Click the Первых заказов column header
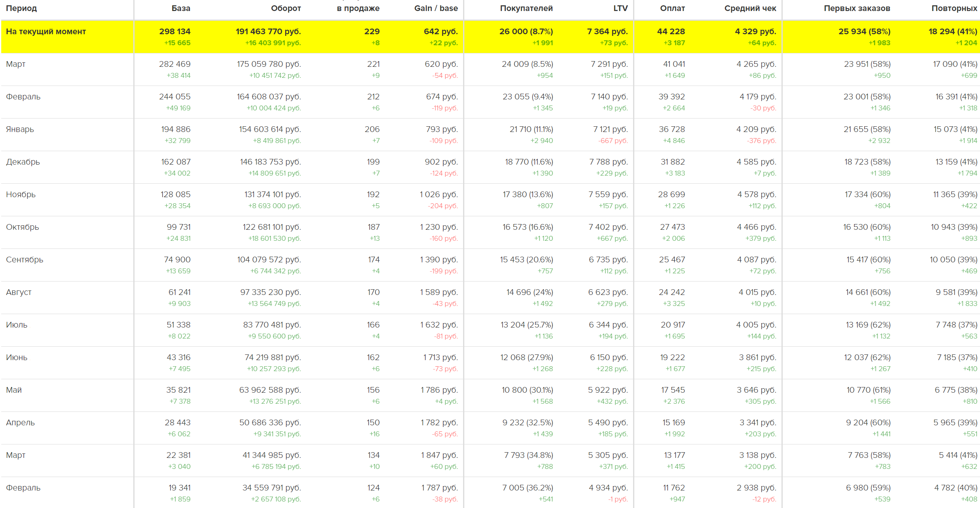Screen dimensions: 980x508 (856, 8)
